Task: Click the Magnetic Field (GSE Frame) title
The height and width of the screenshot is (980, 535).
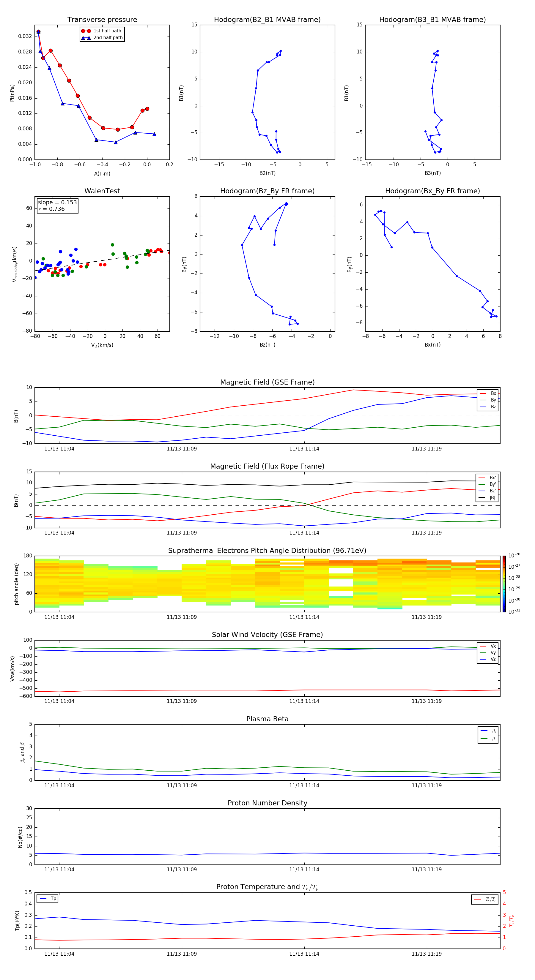Action: point(267,382)
